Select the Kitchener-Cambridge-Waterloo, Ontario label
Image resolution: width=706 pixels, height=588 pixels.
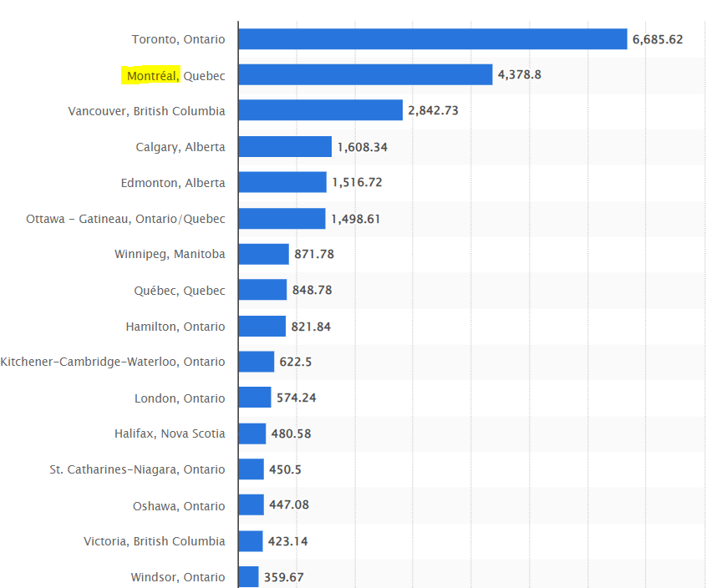click(x=113, y=362)
